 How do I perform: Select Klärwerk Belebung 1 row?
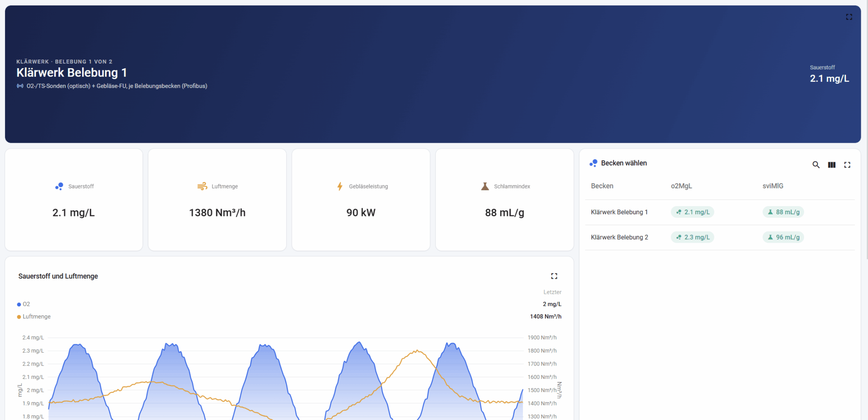tap(720, 212)
